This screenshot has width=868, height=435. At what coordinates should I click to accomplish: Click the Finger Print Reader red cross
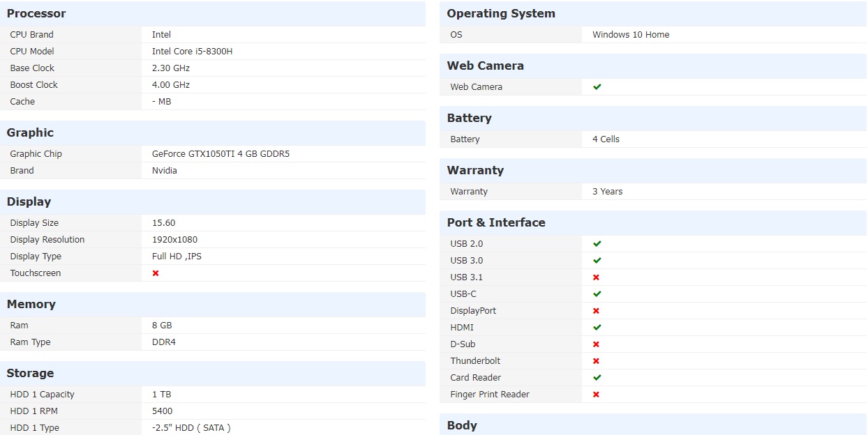pos(597,395)
